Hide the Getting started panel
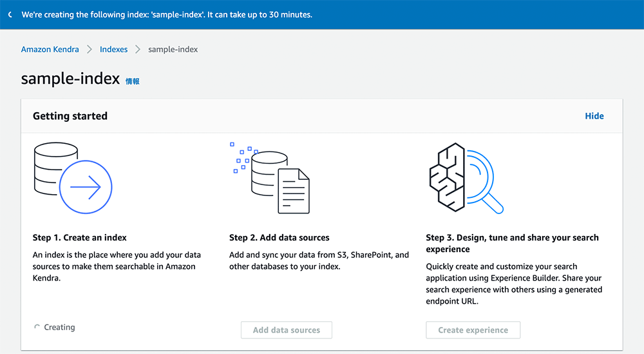The height and width of the screenshot is (354, 644). tap(594, 116)
